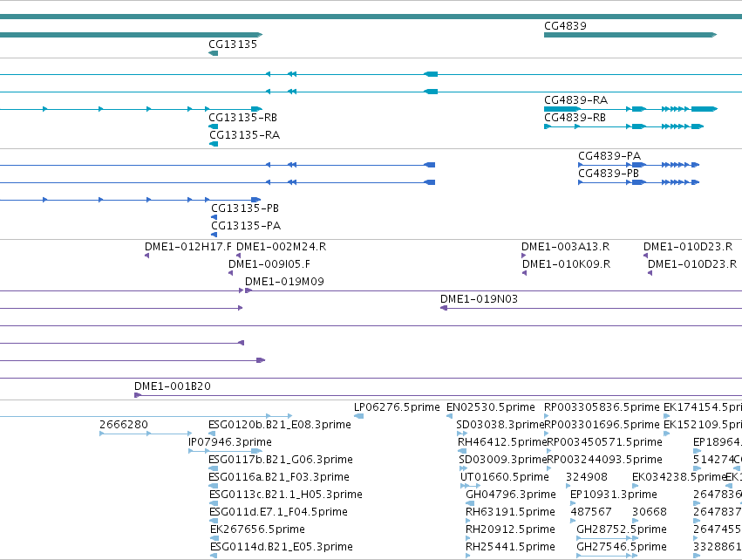742x560 pixels.
Task: Select the CG13135 gene label
Action: pos(232,44)
